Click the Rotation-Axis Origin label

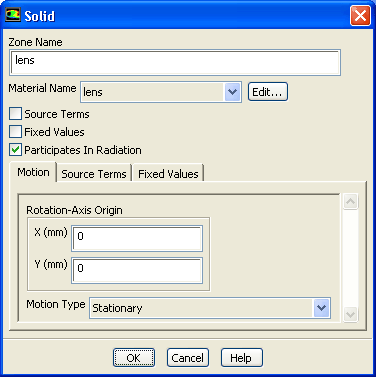pyautogui.click(x=74, y=210)
